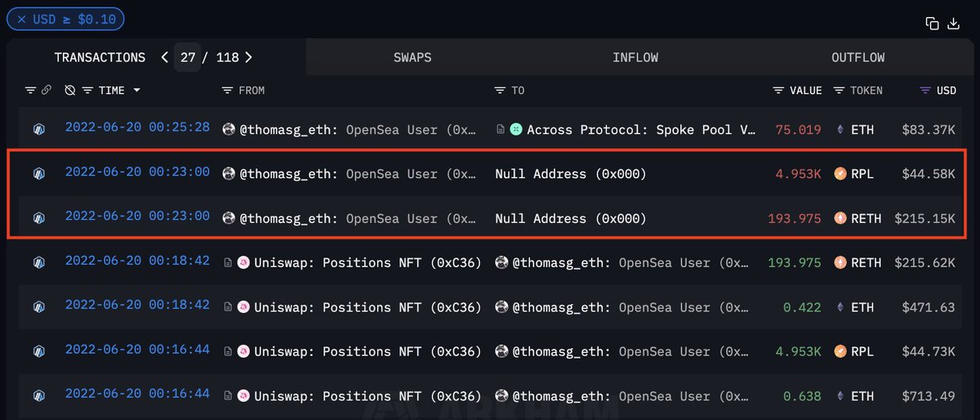
Task: Click the chain icon on the $44.58K row
Action: tap(38, 173)
